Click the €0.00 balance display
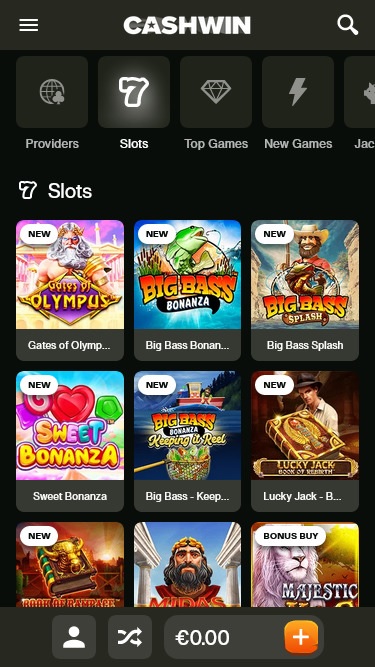Image resolution: width=375 pixels, height=667 pixels. pos(202,637)
